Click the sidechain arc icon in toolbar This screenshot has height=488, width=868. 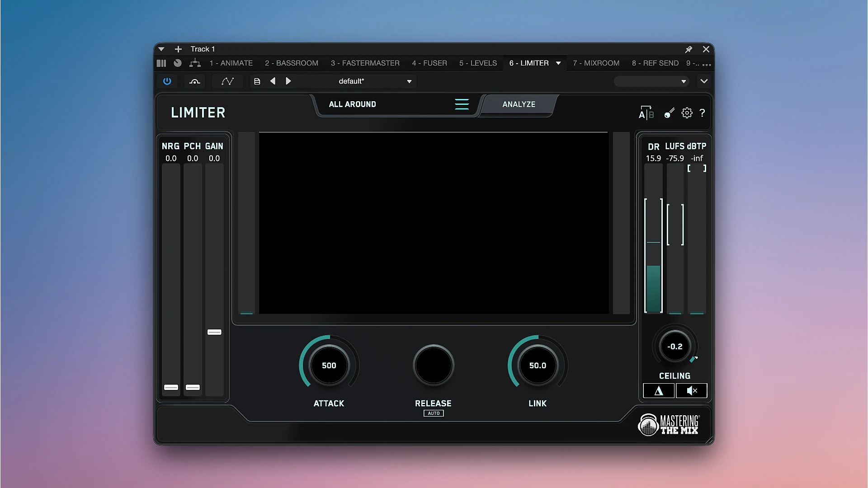[x=195, y=81]
